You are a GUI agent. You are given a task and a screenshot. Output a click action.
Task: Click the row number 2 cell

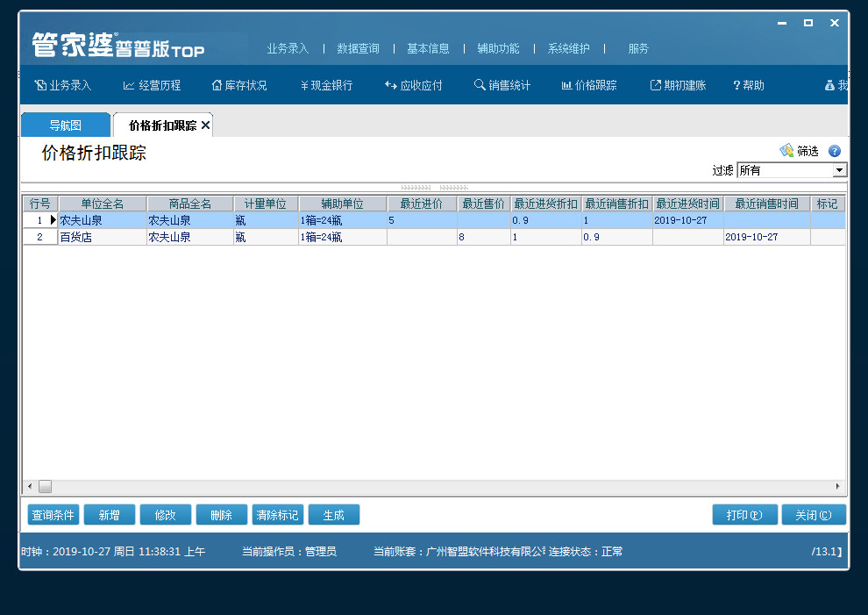(39, 237)
